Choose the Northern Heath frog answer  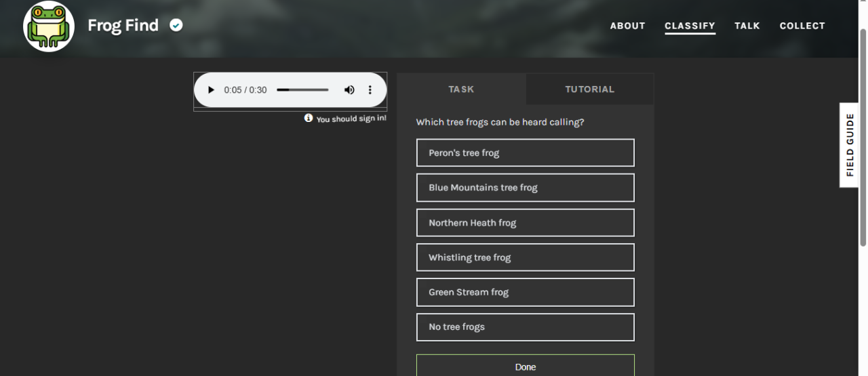pos(525,223)
